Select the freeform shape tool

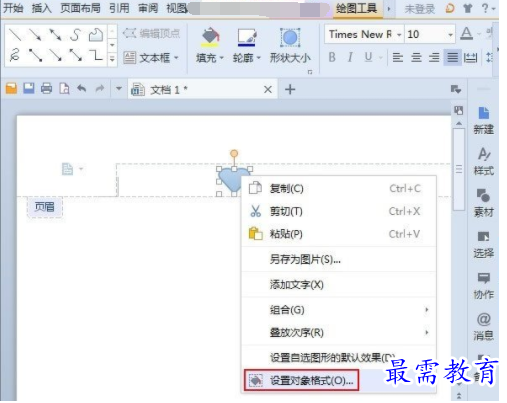tap(96, 35)
